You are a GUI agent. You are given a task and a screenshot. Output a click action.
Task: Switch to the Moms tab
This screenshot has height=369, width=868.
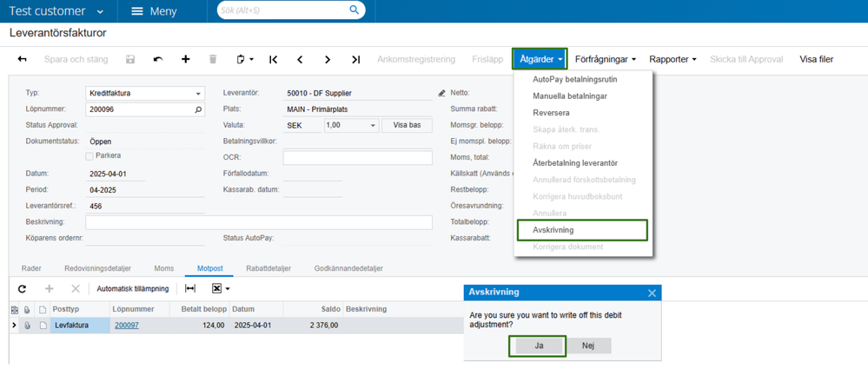pyautogui.click(x=164, y=268)
